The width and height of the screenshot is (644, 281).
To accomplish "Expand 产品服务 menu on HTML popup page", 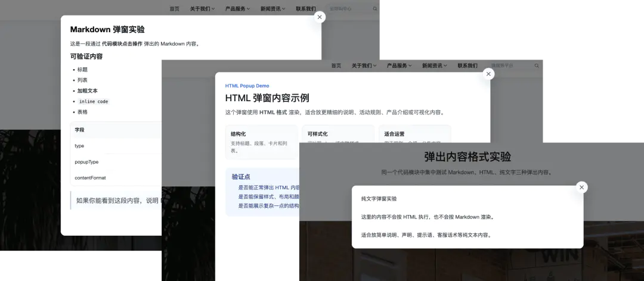I will point(399,65).
